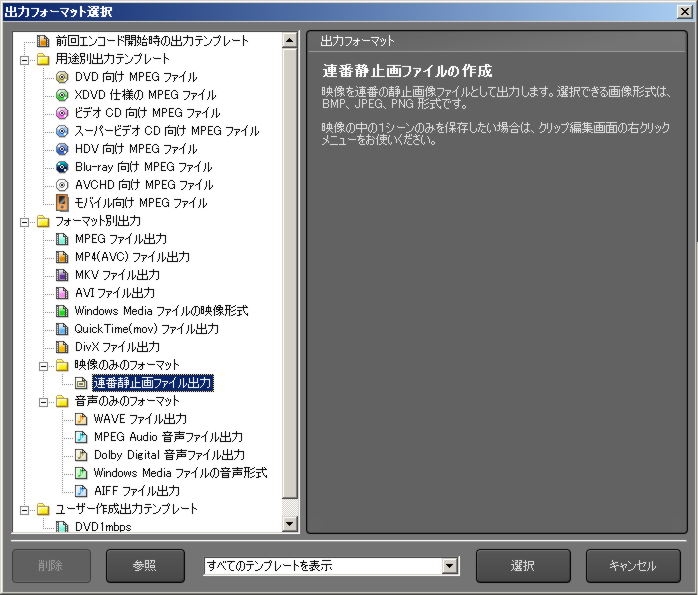Select Blu-ray 向け MPEG ファイル label
Viewport: 698px width, 595px height.
point(143,167)
